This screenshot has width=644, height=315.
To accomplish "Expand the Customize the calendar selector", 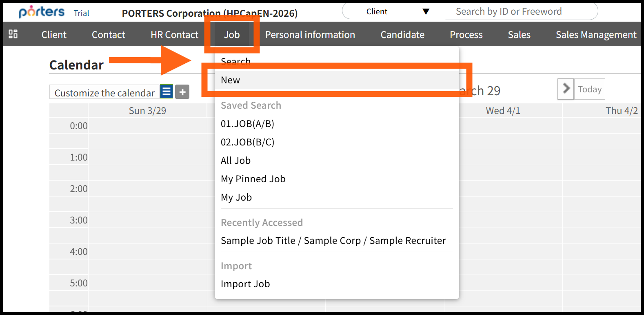I will click(x=104, y=93).
